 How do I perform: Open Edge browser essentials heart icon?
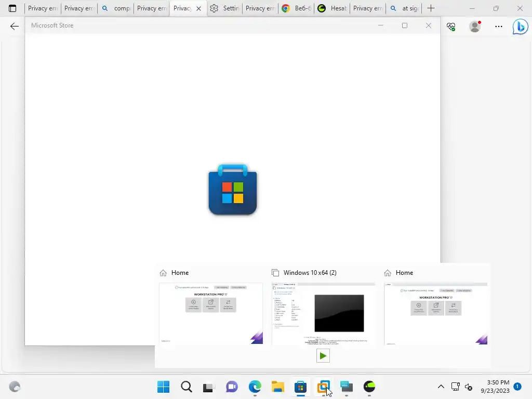[x=451, y=26]
